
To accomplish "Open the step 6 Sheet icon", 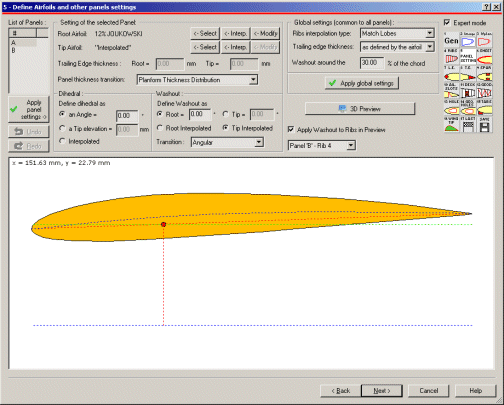I will click(484, 57).
